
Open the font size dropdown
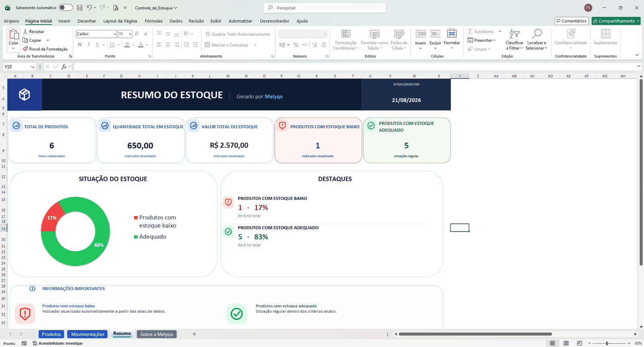pos(130,34)
